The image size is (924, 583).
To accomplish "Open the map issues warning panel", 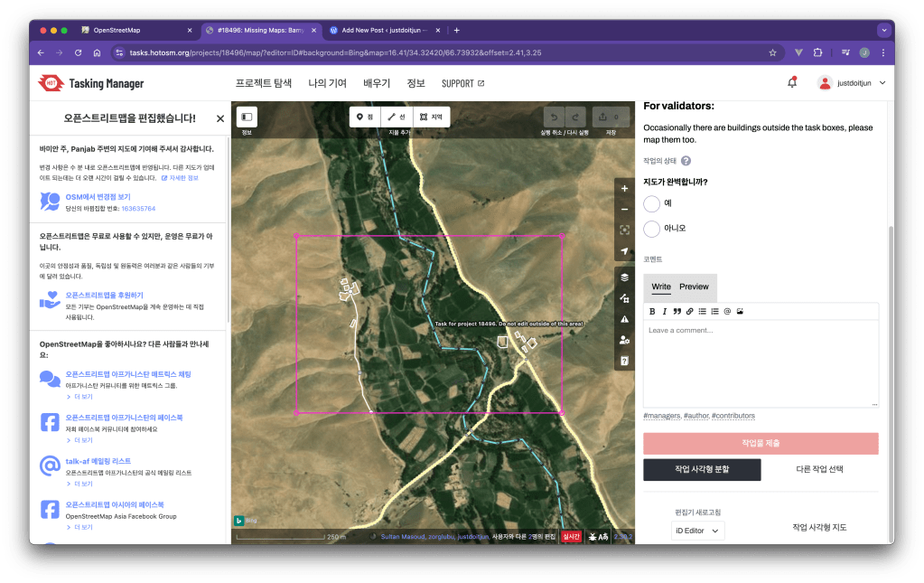I will click(x=624, y=319).
